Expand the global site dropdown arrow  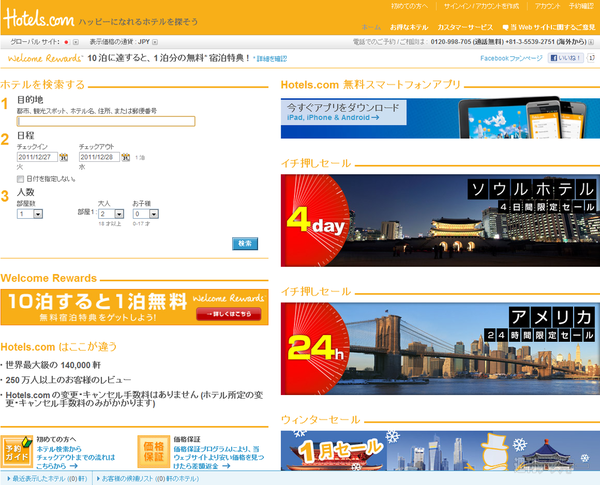(x=76, y=42)
